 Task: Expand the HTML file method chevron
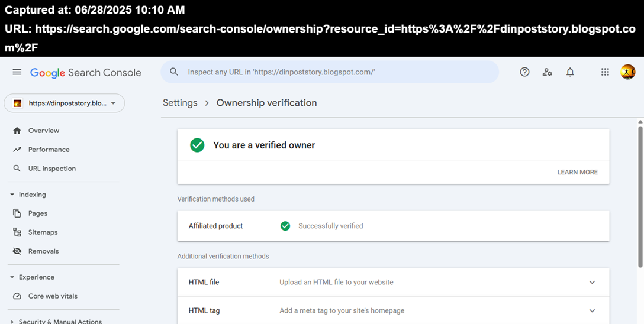coord(592,282)
